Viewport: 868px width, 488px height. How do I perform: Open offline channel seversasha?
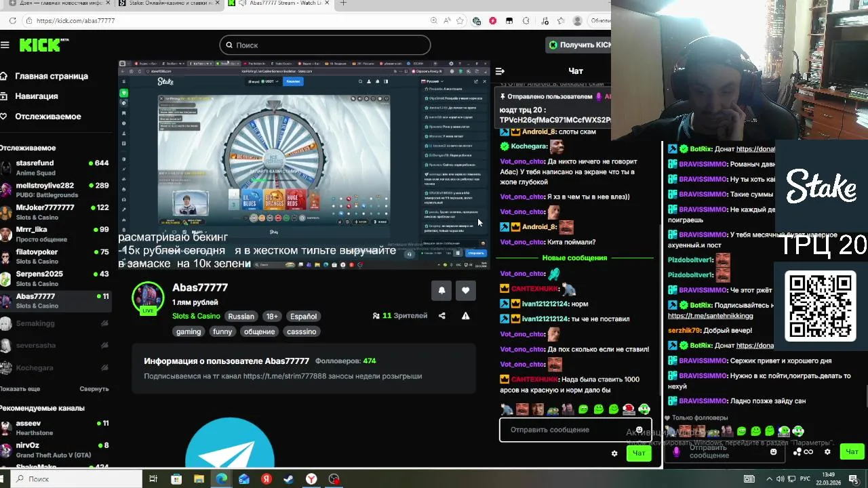click(54, 346)
